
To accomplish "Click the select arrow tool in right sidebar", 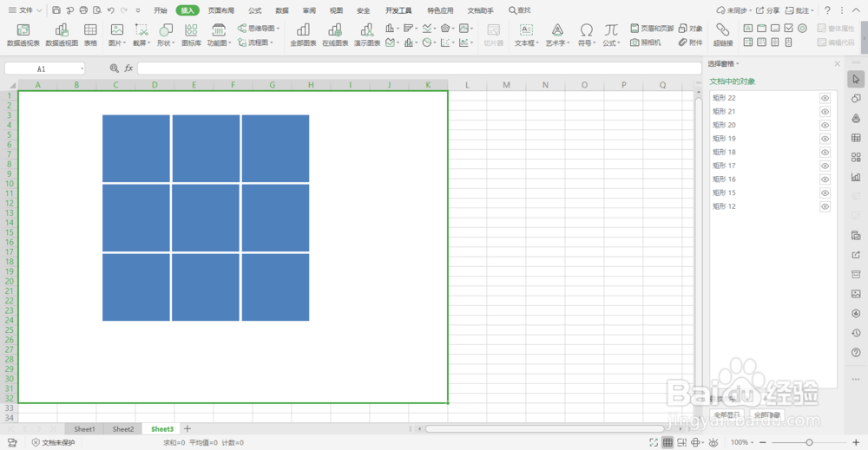I will (856, 79).
